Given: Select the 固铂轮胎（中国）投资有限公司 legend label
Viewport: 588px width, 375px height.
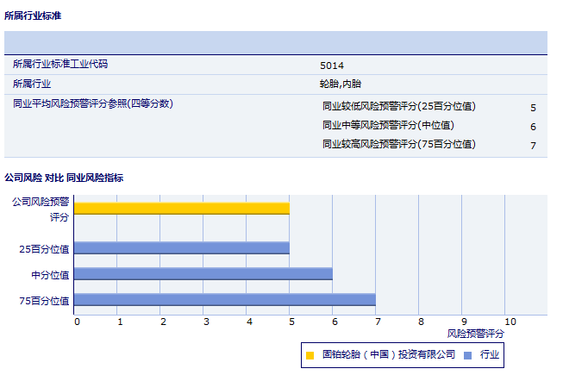Looking at the screenshot, I should pyautogui.click(x=388, y=354).
